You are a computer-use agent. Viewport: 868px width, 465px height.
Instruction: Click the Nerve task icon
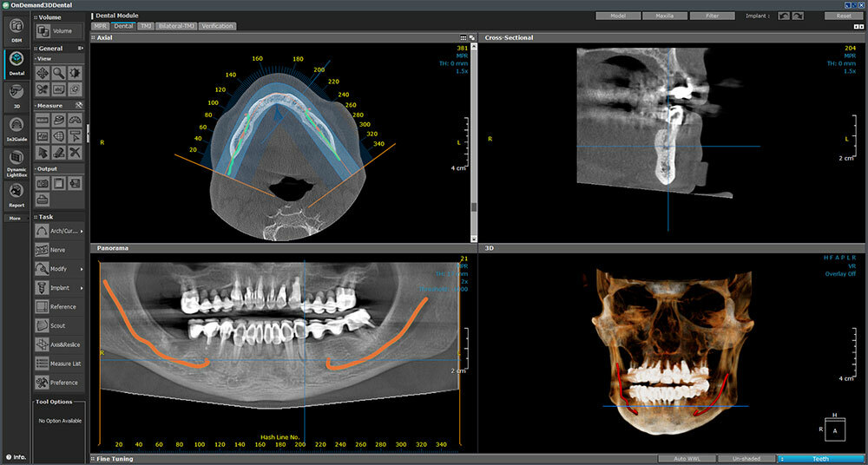coord(43,250)
